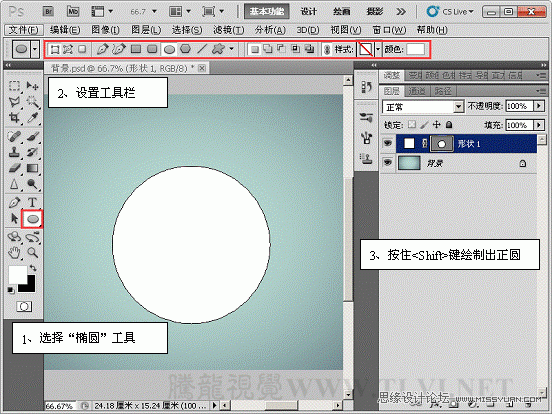
Task: Choose the Custom Shape tool in options bar
Action: [218, 49]
